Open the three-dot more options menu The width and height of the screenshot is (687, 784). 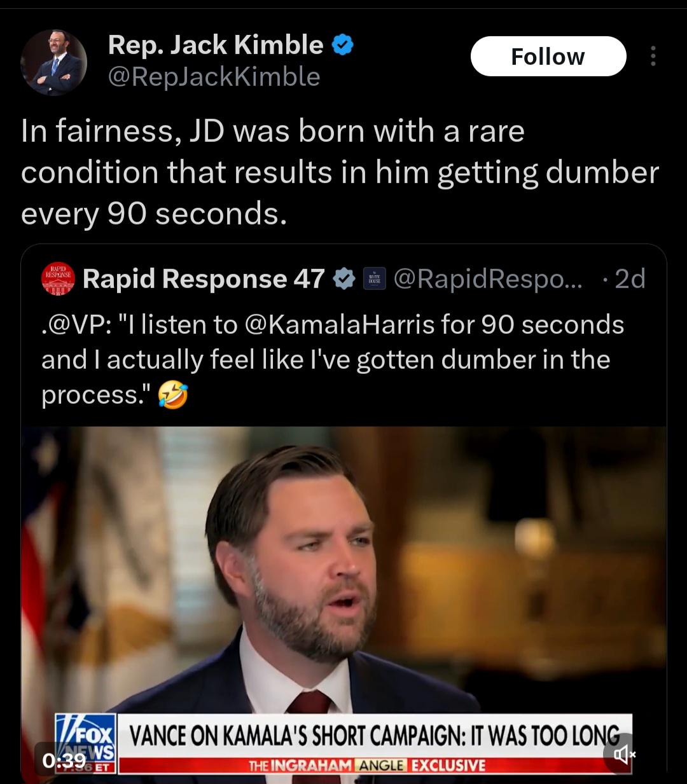[653, 57]
